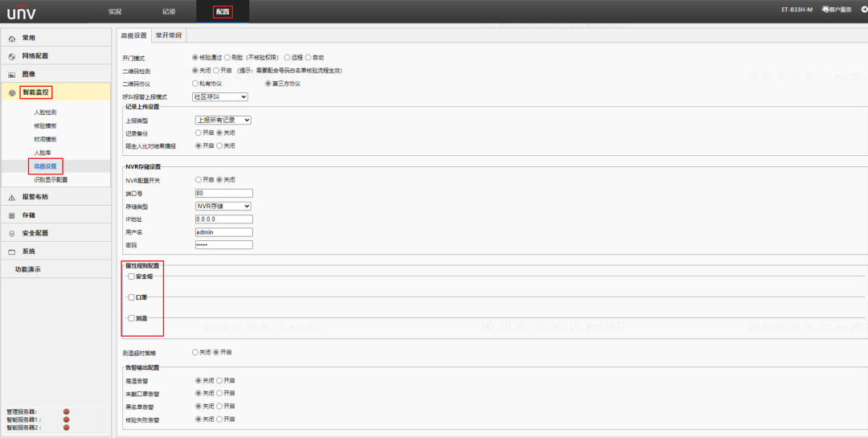Check the 安全帽 checkbox
This screenshot has width=868, height=438.
click(131, 276)
